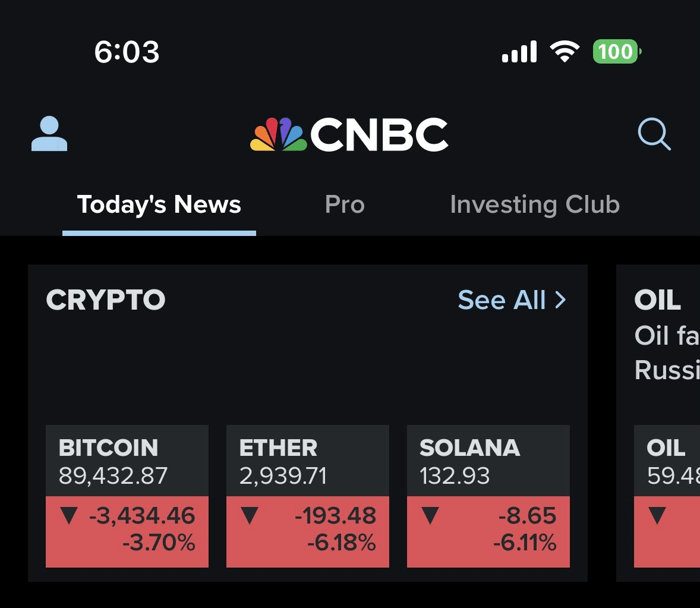Tap the down triangle on the Solana tile
Image resolution: width=700 pixels, height=608 pixels.
[430, 516]
